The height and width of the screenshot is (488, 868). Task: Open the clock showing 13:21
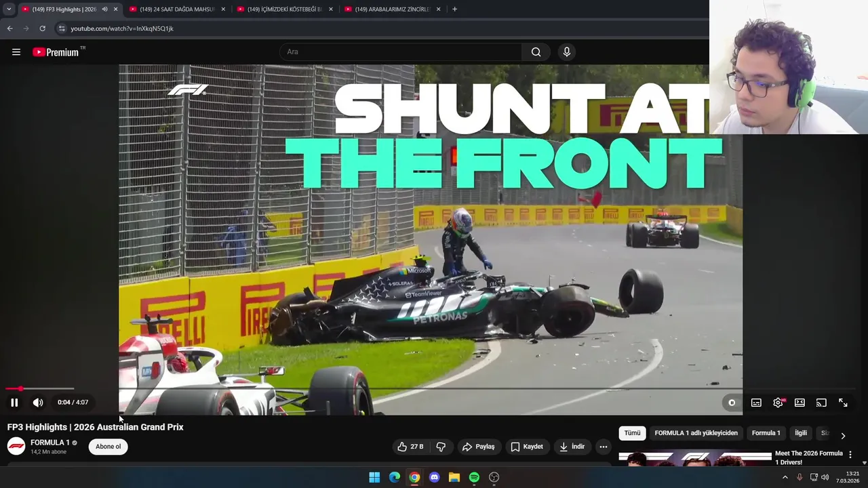[848, 477]
